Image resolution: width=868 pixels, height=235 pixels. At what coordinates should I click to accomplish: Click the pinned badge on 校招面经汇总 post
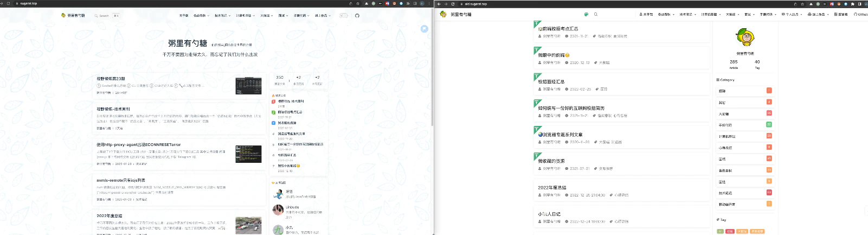pyautogui.click(x=537, y=77)
